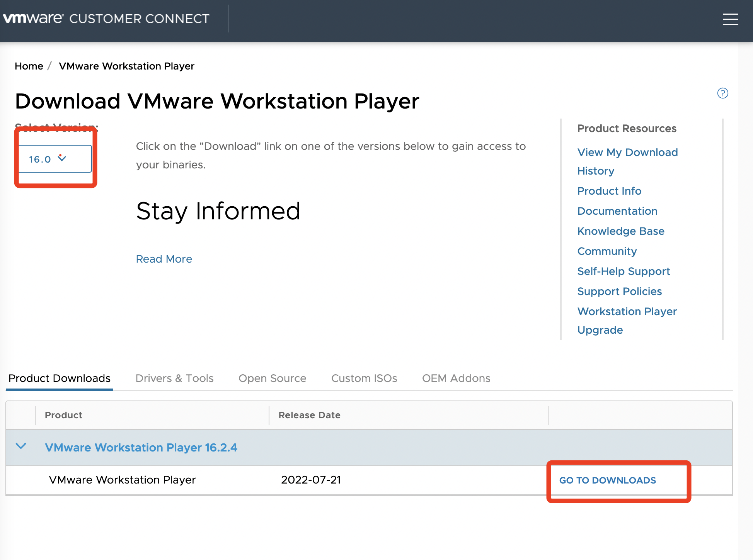753x560 pixels.
Task: Open the Community link
Action: pos(607,251)
